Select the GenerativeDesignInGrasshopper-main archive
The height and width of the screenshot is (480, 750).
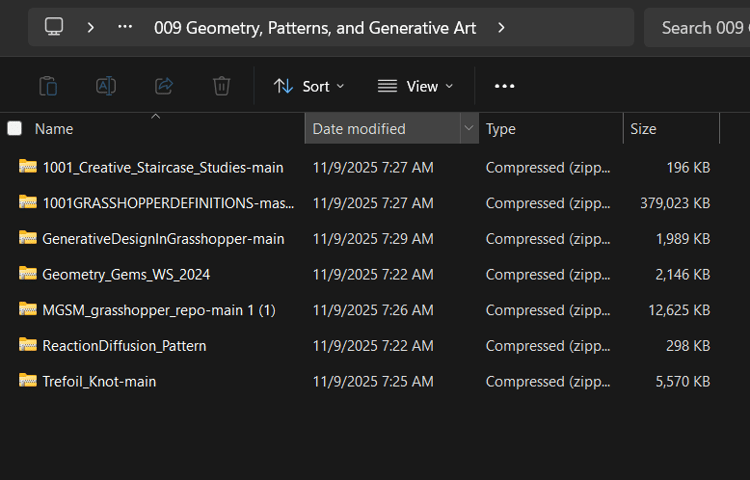[x=163, y=239]
